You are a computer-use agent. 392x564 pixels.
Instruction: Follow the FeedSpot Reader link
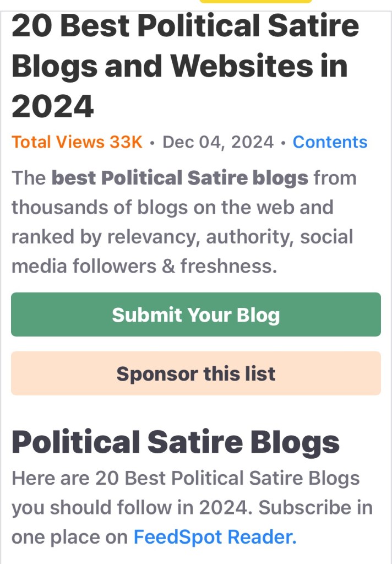click(x=215, y=537)
